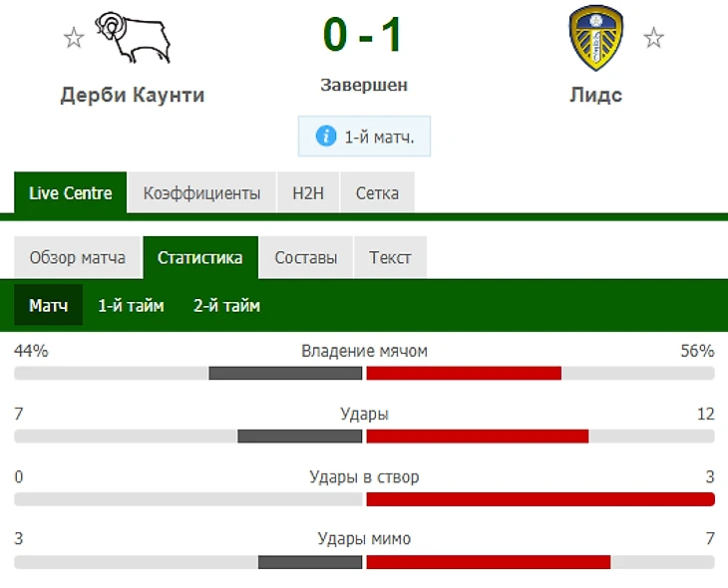Open the Live Centre tab
The width and height of the screenshot is (728, 588).
pos(71,193)
